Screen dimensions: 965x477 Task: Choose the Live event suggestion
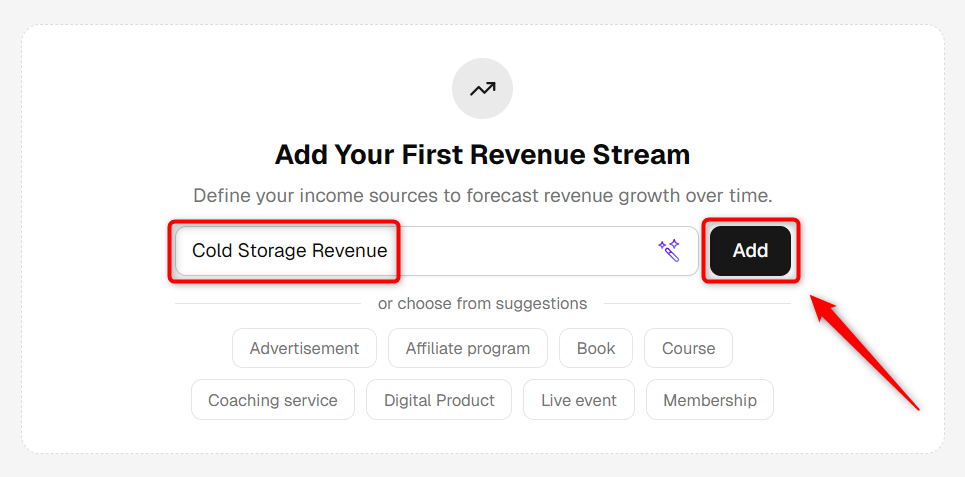[x=579, y=400]
